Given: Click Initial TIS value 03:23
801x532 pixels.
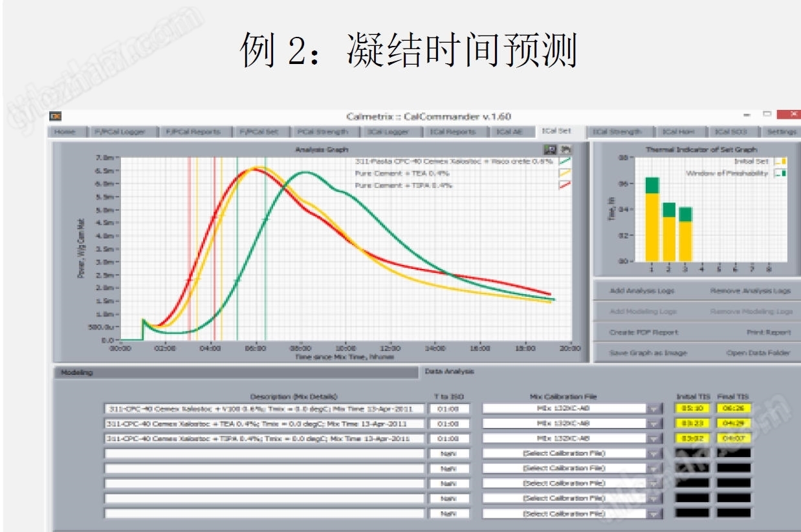Looking at the screenshot, I should [x=692, y=423].
